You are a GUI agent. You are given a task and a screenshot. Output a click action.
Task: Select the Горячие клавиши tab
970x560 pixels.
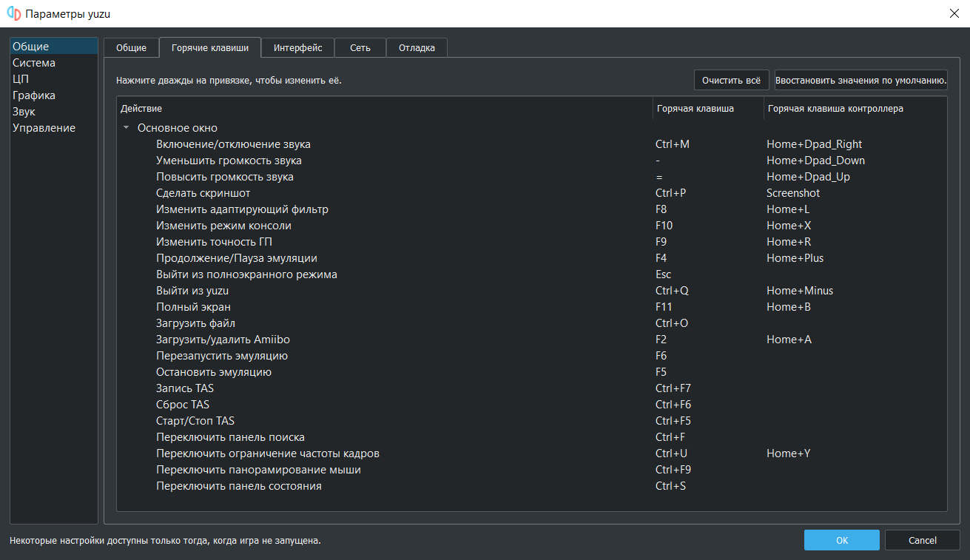pyautogui.click(x=210, y=47)
